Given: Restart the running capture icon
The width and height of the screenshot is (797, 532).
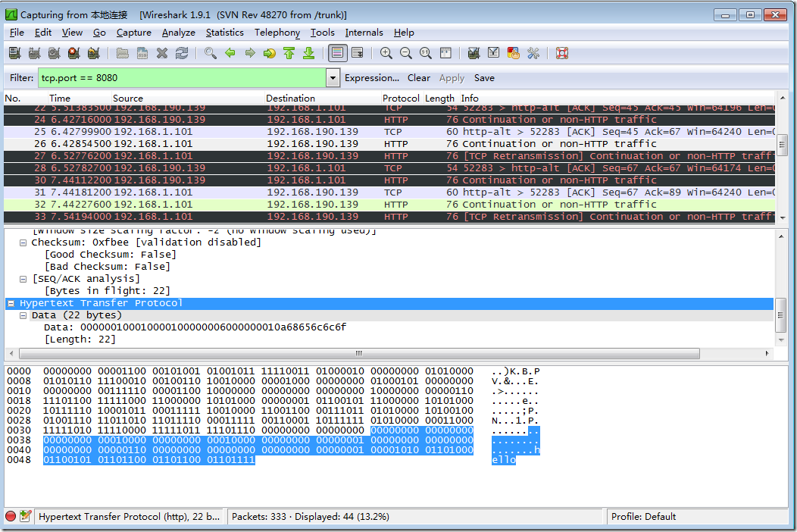Looking at the screenshot, I should 94,53.
